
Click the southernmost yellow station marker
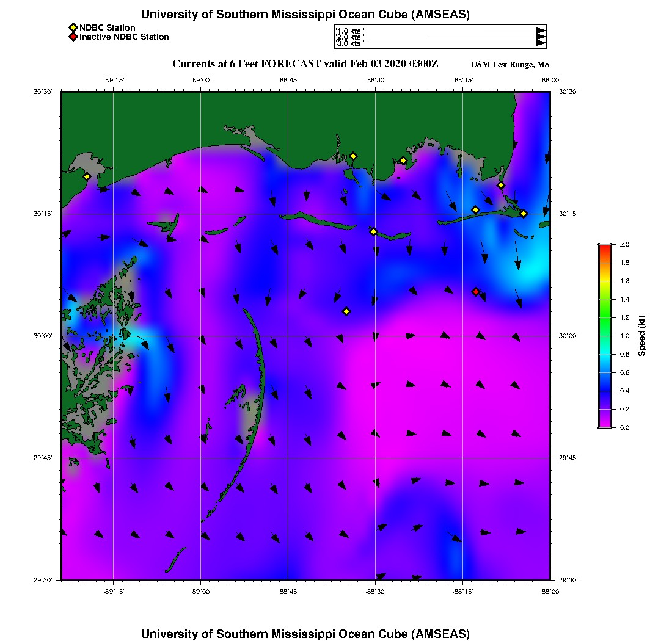pyautogui.click(x=346, y=311)
